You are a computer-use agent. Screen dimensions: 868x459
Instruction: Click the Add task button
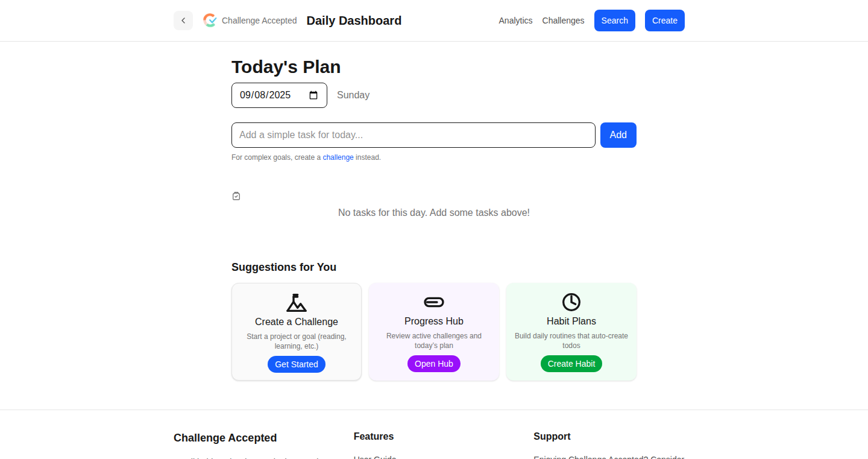tap(618, 135)
